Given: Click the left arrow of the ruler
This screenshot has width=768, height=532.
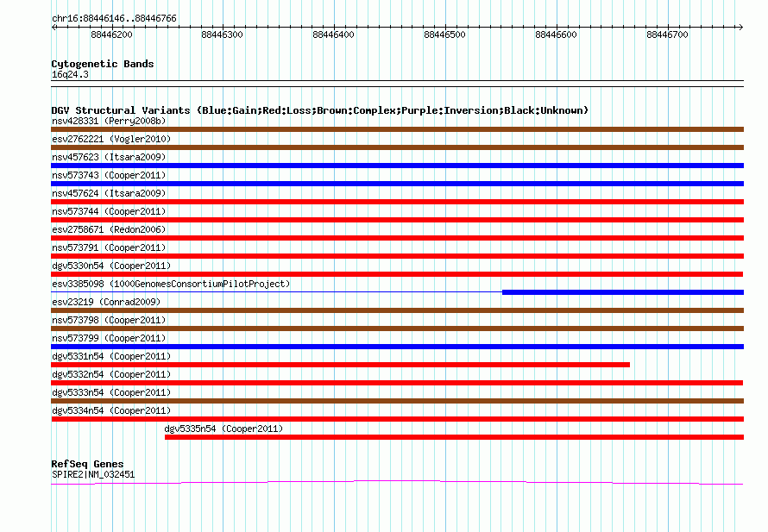Looking at the screenshot, I should [54, 28].
